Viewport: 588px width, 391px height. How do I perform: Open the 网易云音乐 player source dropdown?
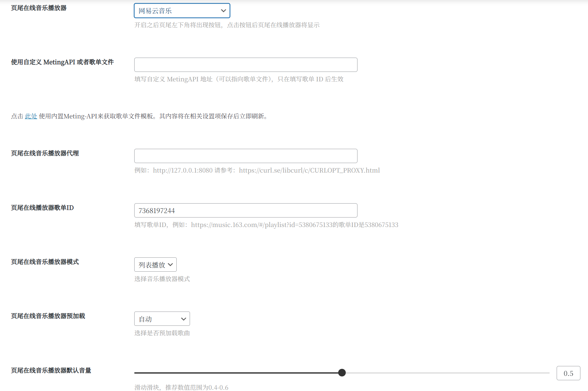click(182, 11)
